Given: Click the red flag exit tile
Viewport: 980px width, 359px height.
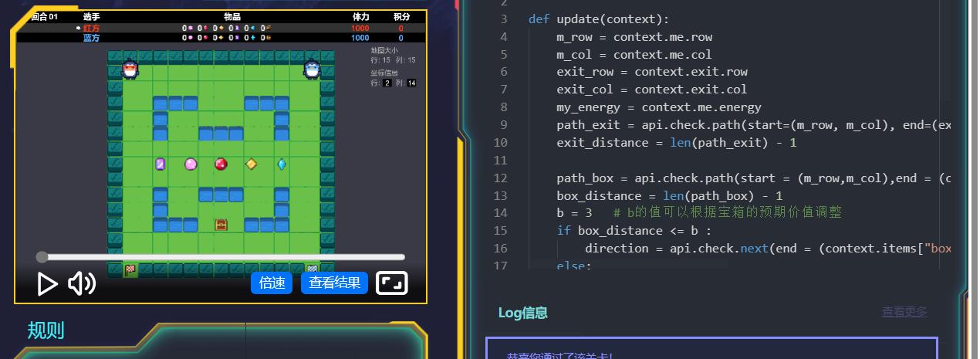Looking at the screenshot, I should tap(130, 269).
